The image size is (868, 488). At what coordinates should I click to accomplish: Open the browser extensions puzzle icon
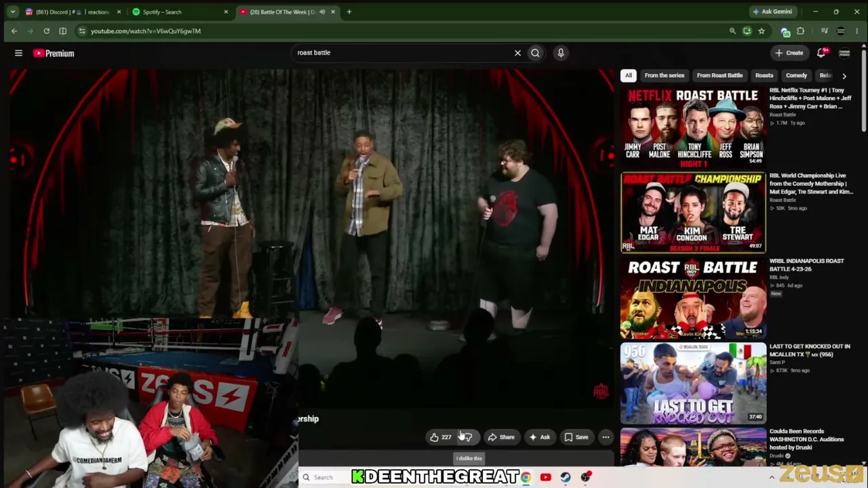coord(801,31)
